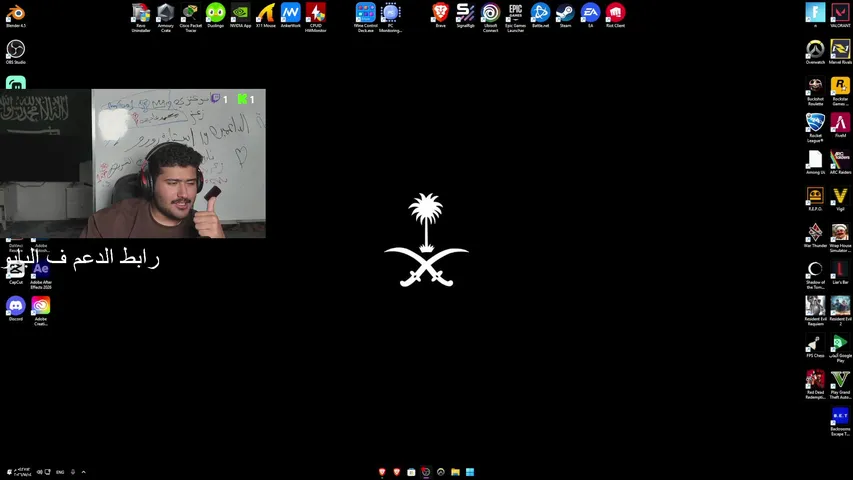The width and height of the screenshot is (853, 480).
Task: Open the Windows Start button in the taskbar
Action: (x=470, y=472)
